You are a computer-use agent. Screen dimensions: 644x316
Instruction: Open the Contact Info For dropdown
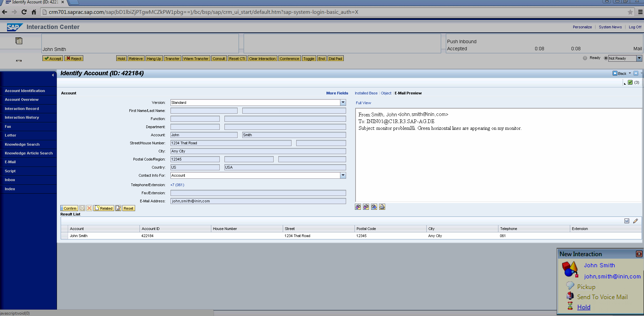(343, 175)
